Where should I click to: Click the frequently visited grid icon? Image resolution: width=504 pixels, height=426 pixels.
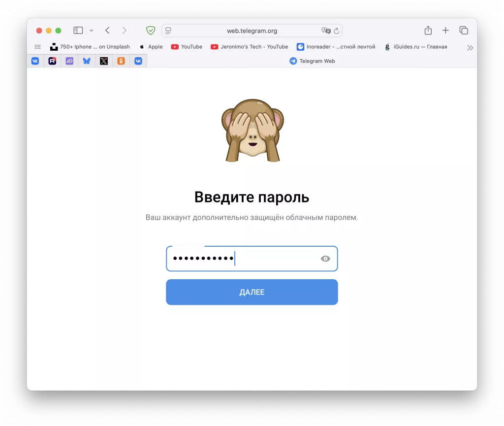point(37,46)
